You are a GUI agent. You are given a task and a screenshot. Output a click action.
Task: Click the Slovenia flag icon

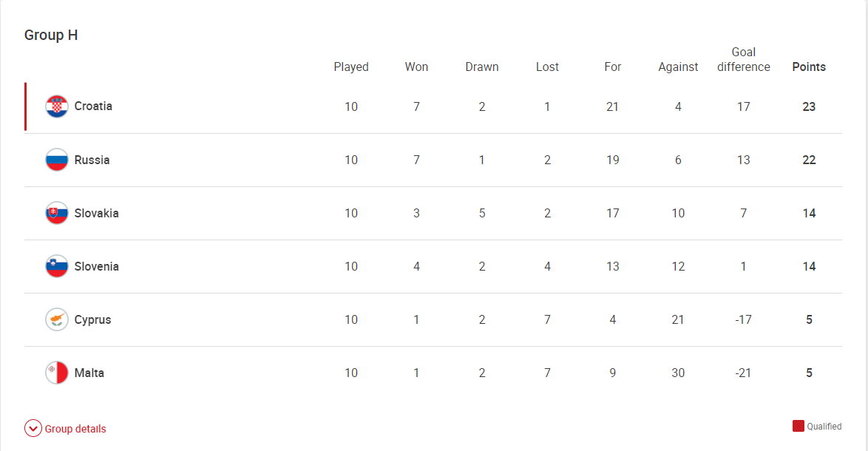coord(56,266)
